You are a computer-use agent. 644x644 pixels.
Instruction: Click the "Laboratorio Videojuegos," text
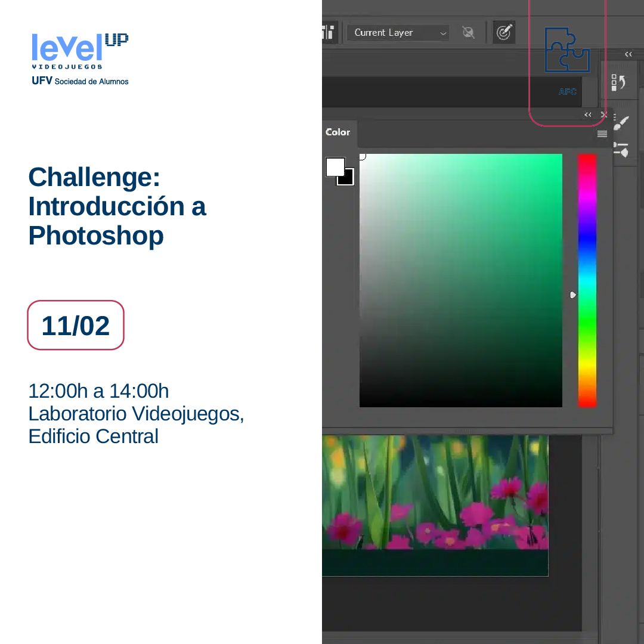[x=137, y=414]
